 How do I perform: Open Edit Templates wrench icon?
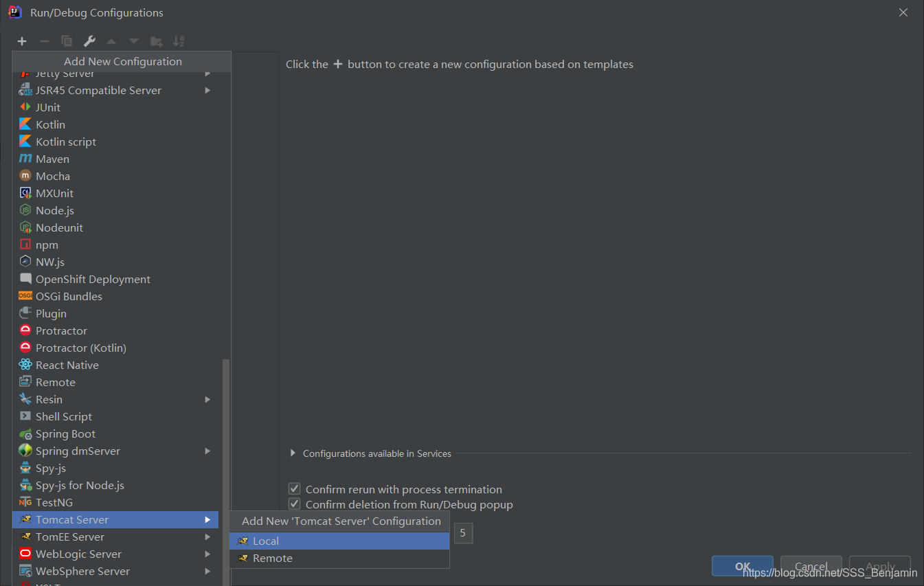89,41
